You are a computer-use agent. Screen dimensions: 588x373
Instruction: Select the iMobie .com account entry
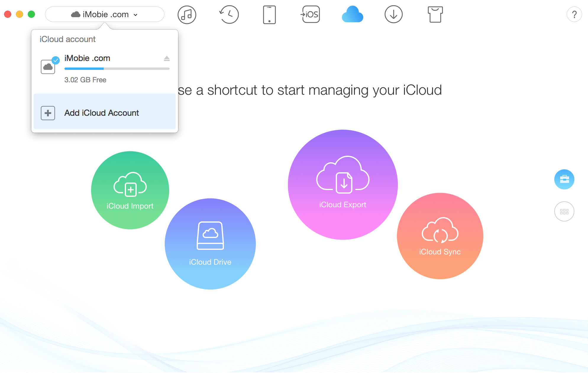point(87,58)
